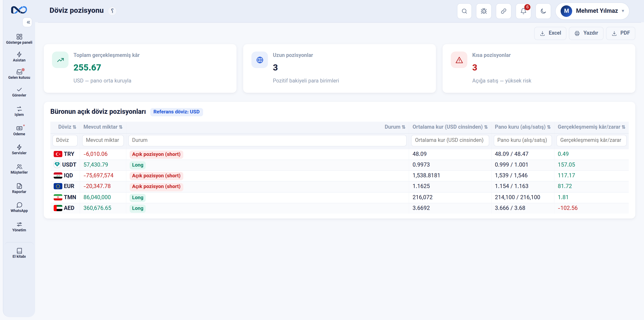The image size is (644, 320).
Task: Click the TRY currency row
Action: [339, 154]
